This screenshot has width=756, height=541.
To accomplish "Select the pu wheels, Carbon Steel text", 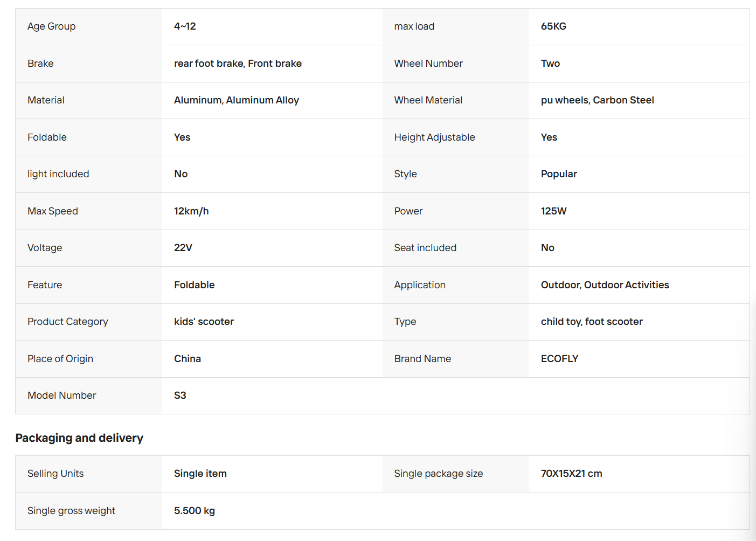I will (x=598, y=100).
